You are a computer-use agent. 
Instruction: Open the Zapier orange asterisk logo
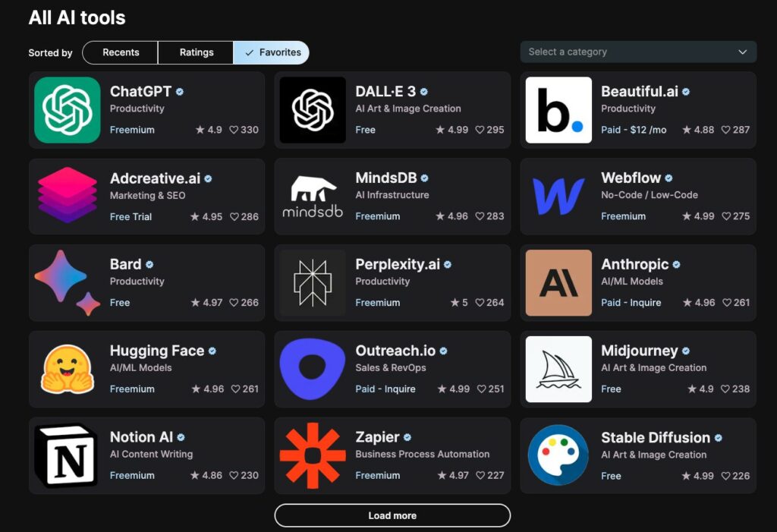tap(313, 455)
